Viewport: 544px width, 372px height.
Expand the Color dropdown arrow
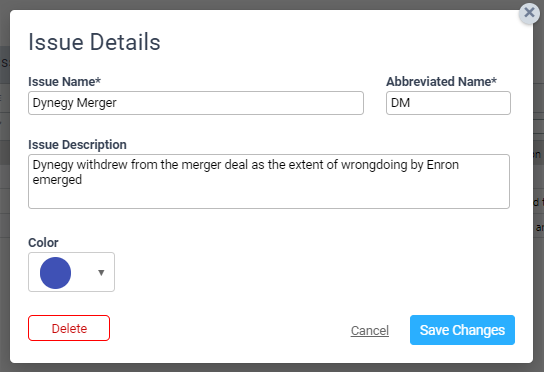pos(101,273)
